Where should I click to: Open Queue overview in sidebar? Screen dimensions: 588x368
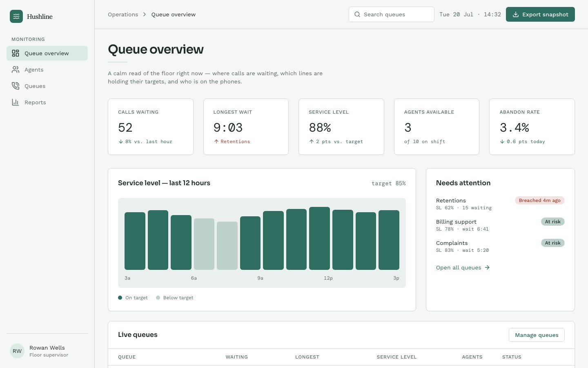point(47,53)
